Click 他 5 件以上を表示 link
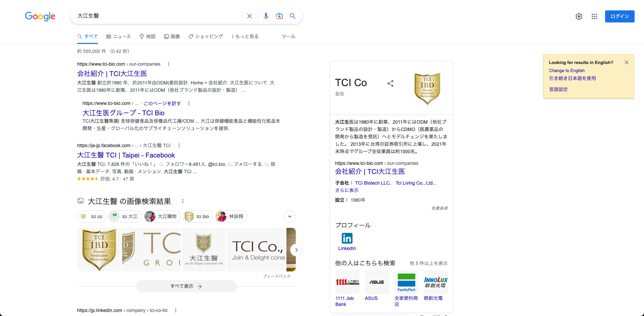Screen dimensions: 644x316 (x=429, y=263)
